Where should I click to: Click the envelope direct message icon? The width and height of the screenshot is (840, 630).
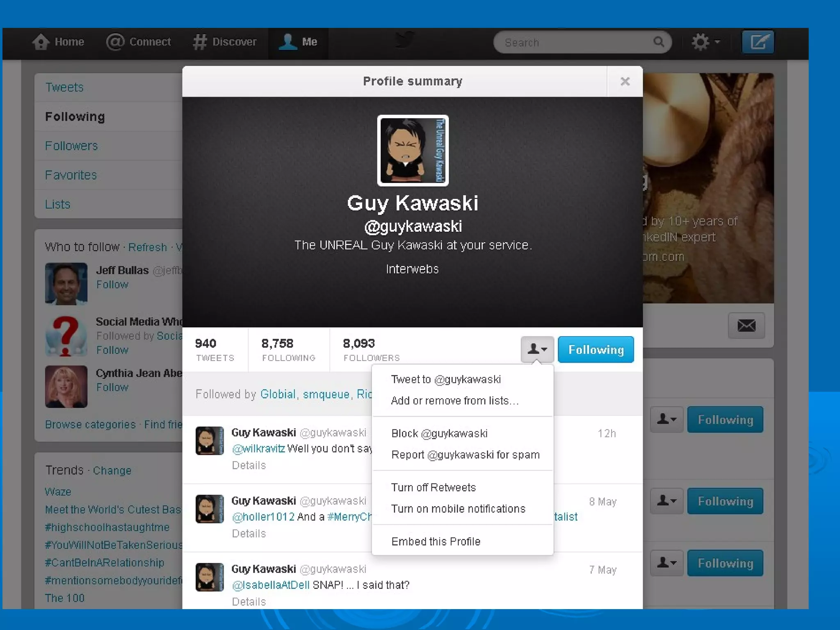[746, 326]
